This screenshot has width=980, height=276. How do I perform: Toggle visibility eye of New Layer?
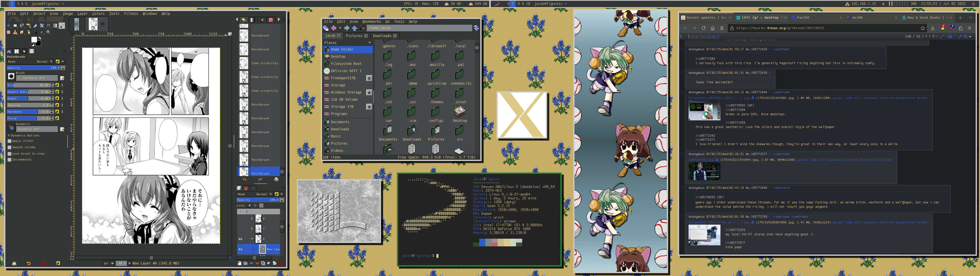click(x=240, y=249)
